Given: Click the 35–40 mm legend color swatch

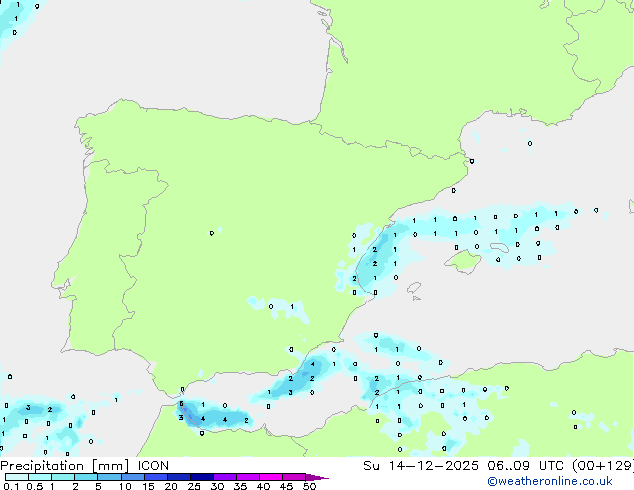Looking at the screenshot, I should coord(247,477).
